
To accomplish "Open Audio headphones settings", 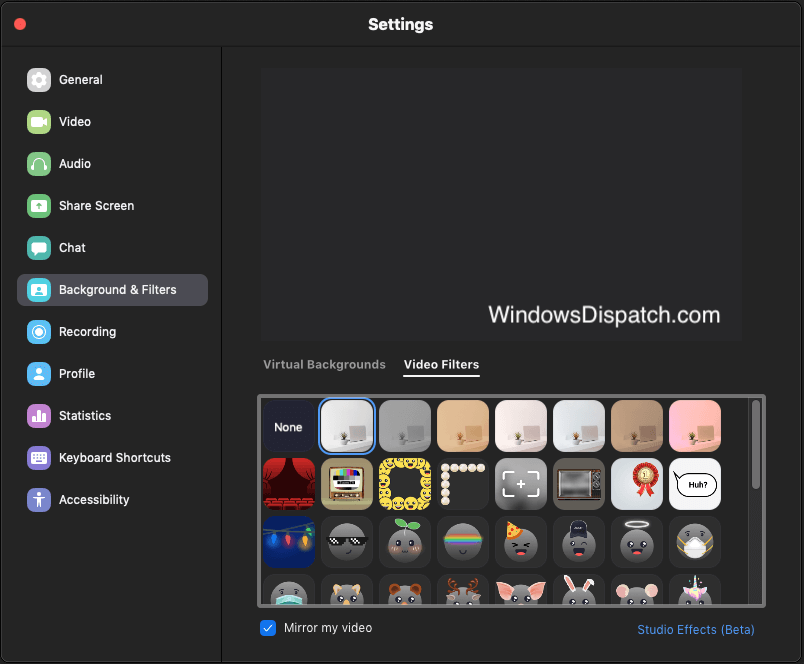I will (39, 164).
